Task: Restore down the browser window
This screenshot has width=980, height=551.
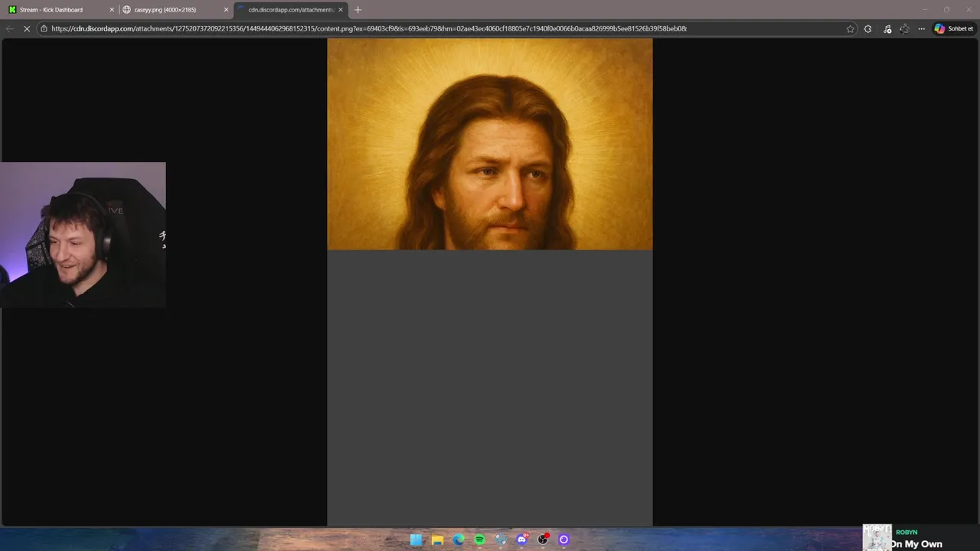Action: [x=946, y=9]
